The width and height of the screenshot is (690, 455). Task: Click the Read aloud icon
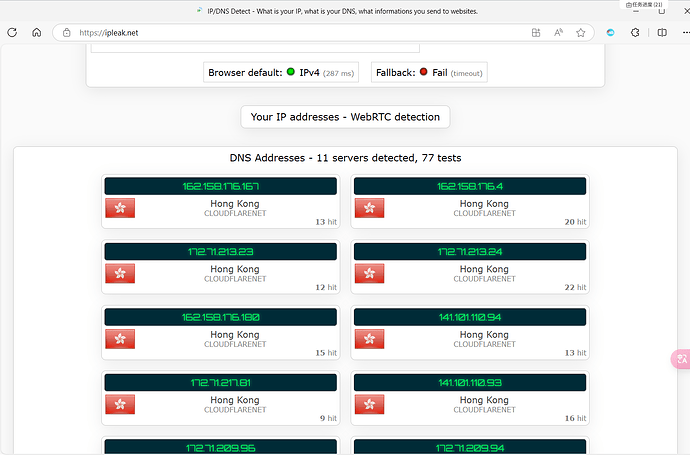click(x=558, y=33)
